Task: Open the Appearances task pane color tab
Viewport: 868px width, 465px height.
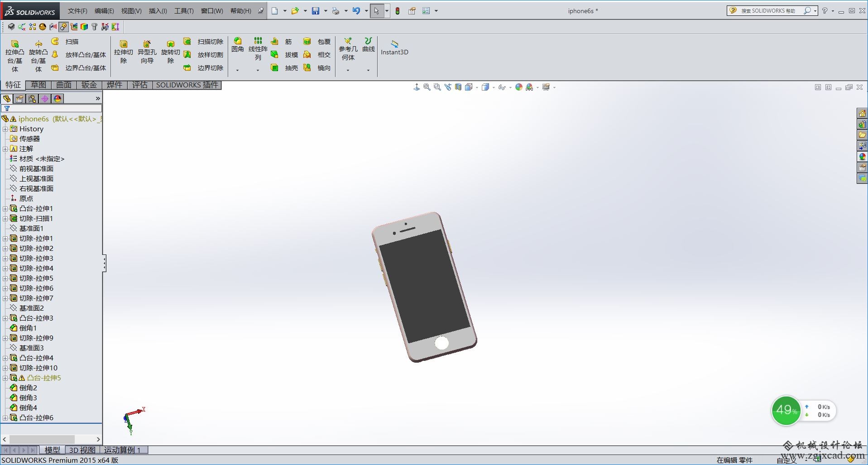Action: coord(862,157)
